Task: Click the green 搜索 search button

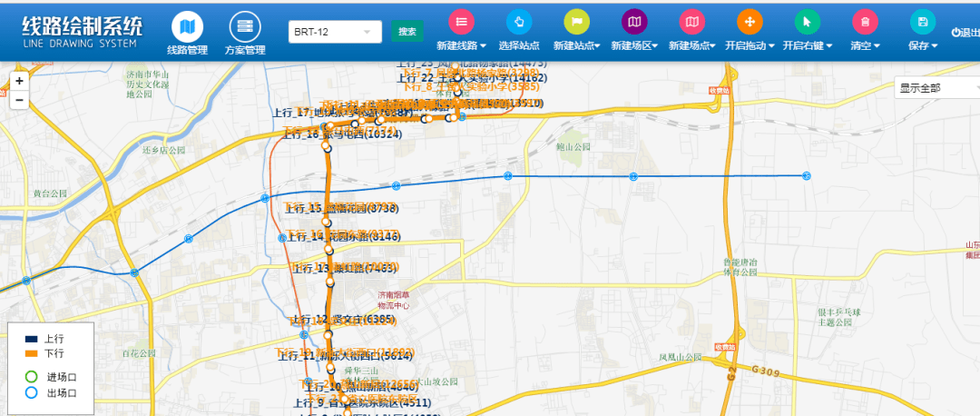Action: (x=407, y=32)
